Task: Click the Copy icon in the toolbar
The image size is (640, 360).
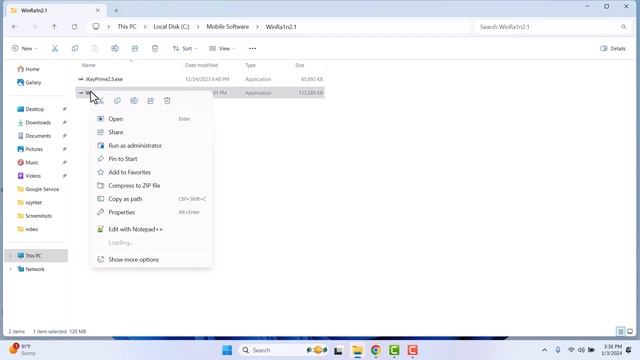Action: [75, 49]
